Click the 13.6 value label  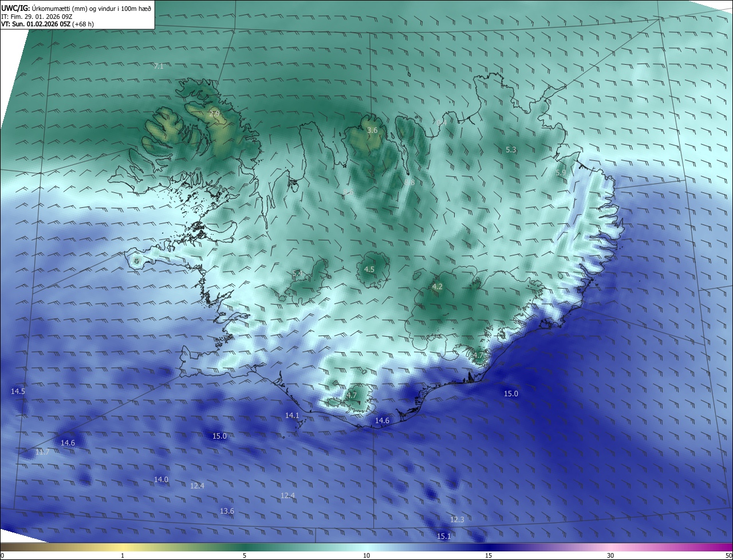(x=227, y=511)
